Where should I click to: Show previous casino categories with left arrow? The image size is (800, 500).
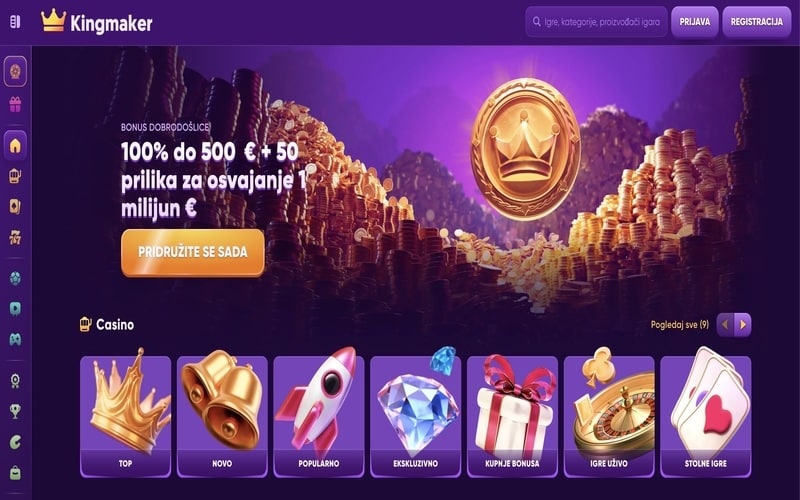(725, 324)
